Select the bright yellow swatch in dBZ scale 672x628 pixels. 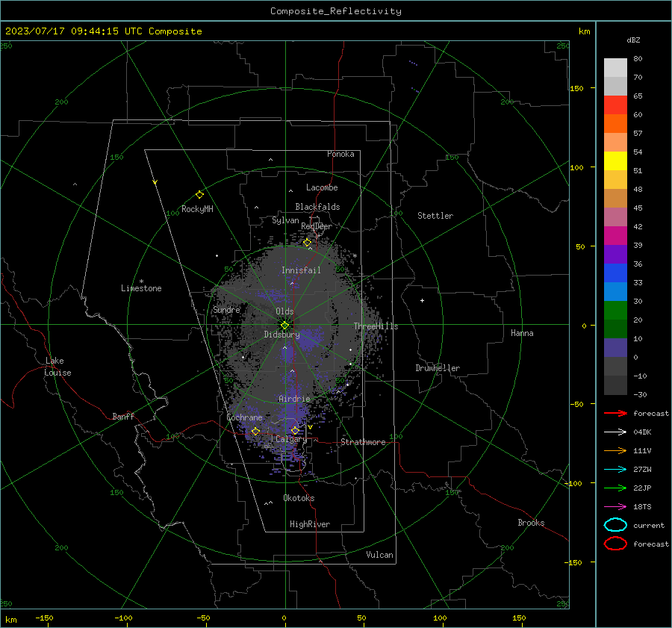[615, 161]
